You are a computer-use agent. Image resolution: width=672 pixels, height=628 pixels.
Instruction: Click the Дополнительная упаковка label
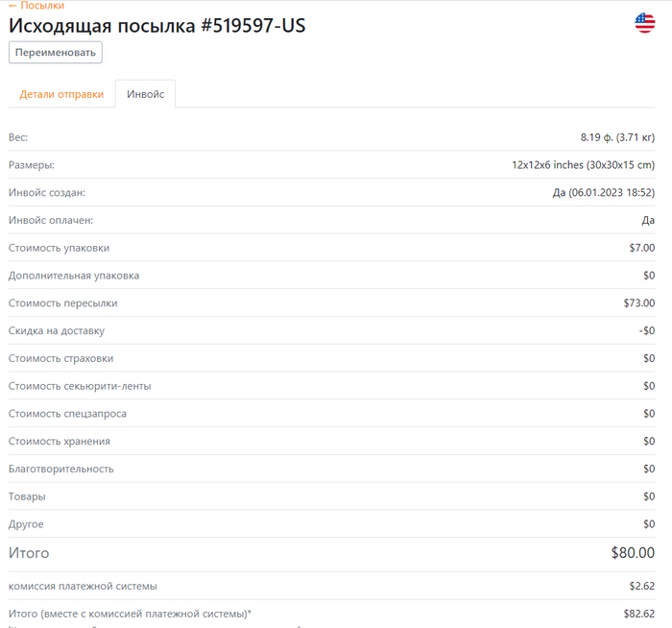[x=74, y=276]
